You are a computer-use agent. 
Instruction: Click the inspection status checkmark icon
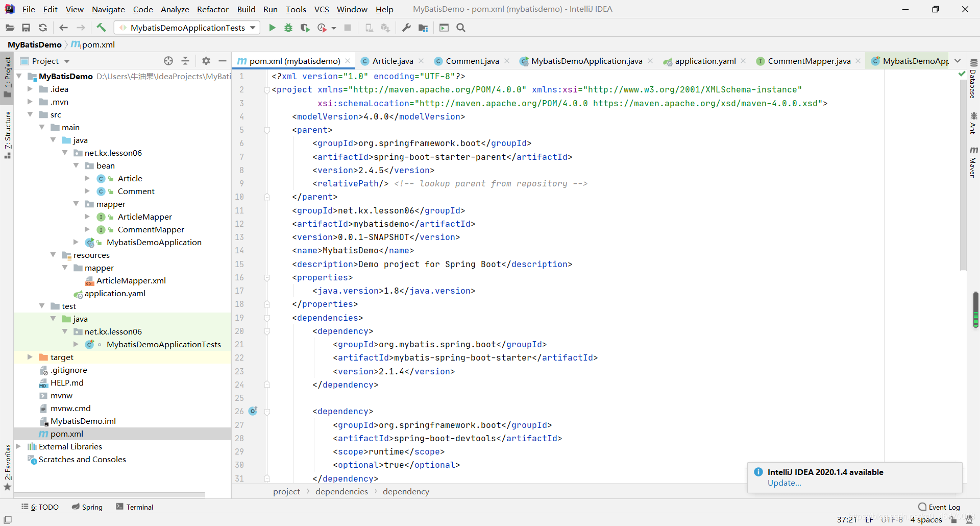click(962, 74)
